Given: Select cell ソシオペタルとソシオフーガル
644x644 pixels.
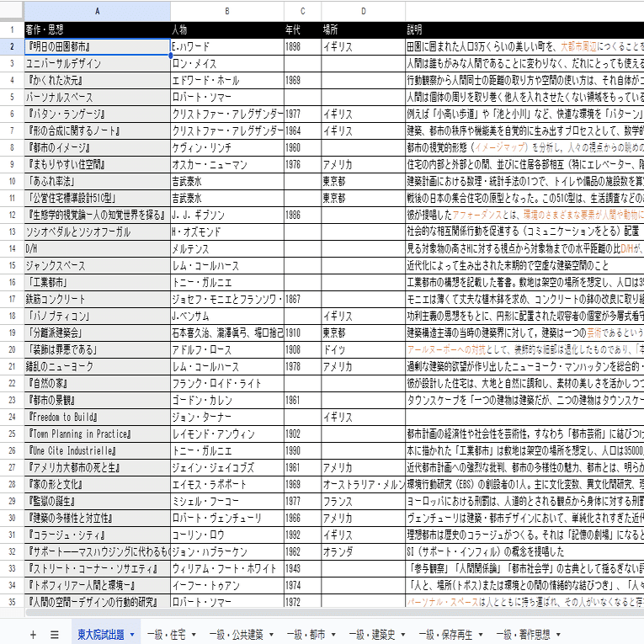Looking at the screenshot, I should 98,232.
